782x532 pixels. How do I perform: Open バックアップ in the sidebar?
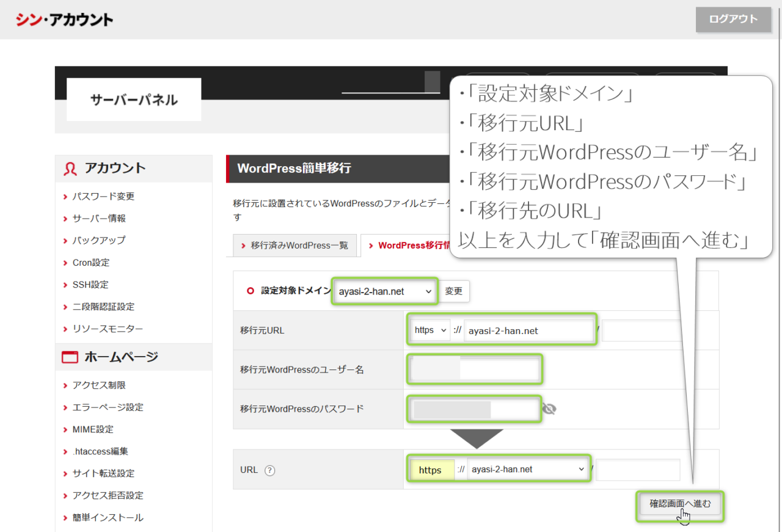(99, 241)
